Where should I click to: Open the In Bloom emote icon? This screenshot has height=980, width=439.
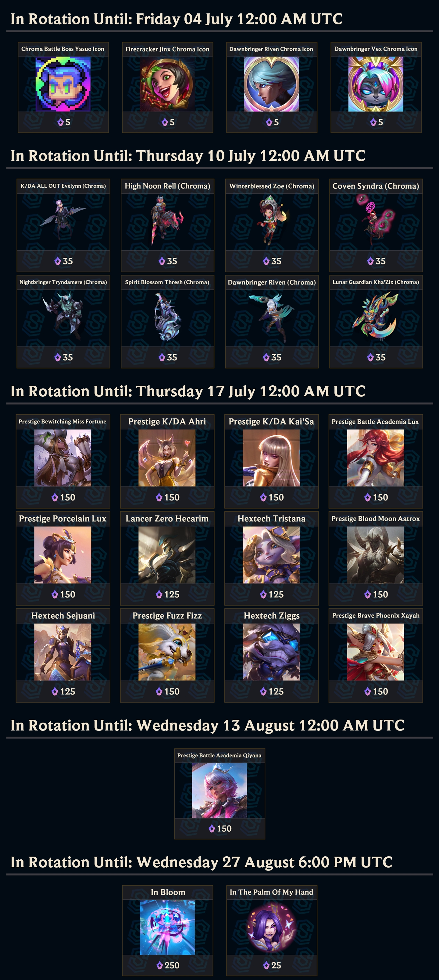point(167,928)
